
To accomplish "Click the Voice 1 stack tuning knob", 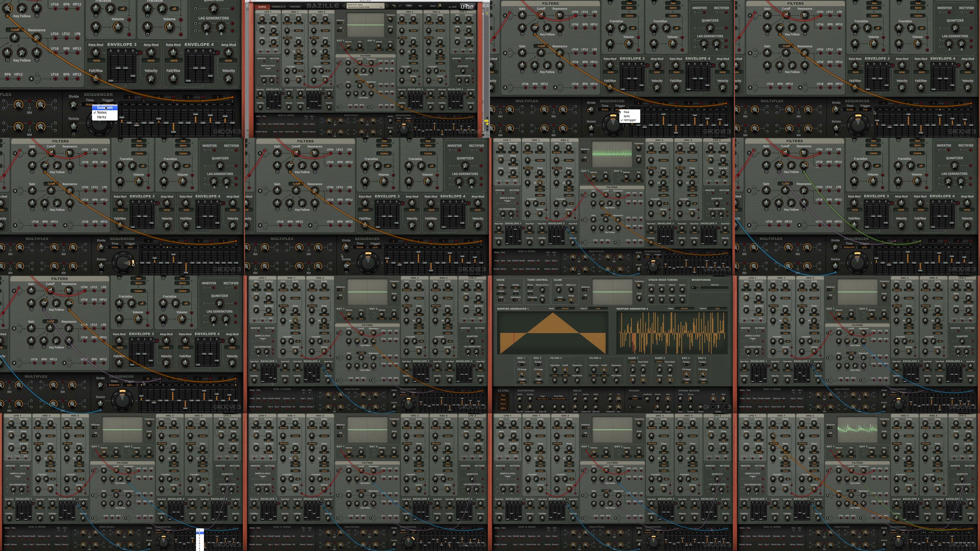I will coord(651,290).
